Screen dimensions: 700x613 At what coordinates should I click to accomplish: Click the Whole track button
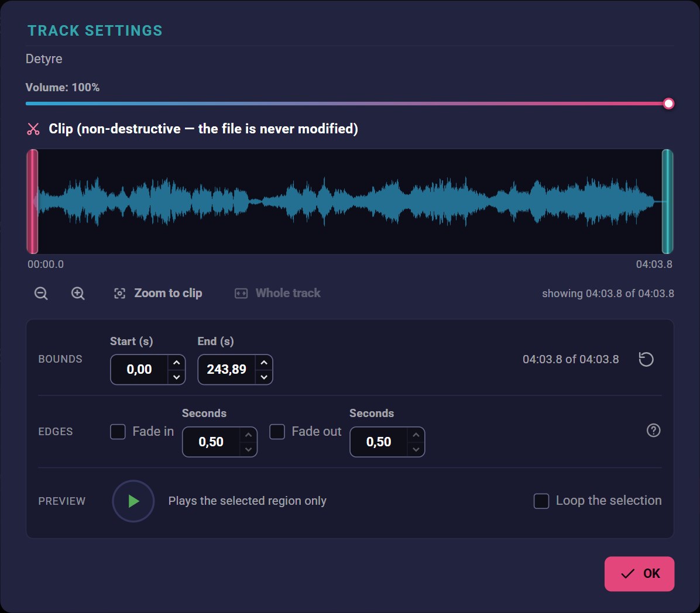[x=277, y=293]
